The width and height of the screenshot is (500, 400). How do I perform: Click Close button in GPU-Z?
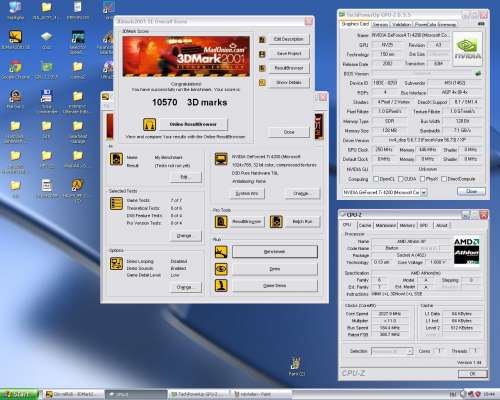(x=471, y=191)
